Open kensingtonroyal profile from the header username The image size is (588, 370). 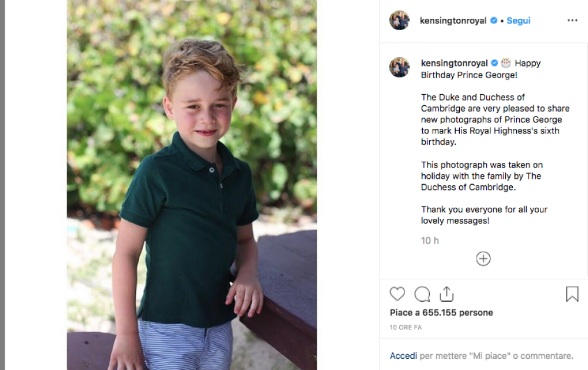pyautogui.click(x=453, y=21)
